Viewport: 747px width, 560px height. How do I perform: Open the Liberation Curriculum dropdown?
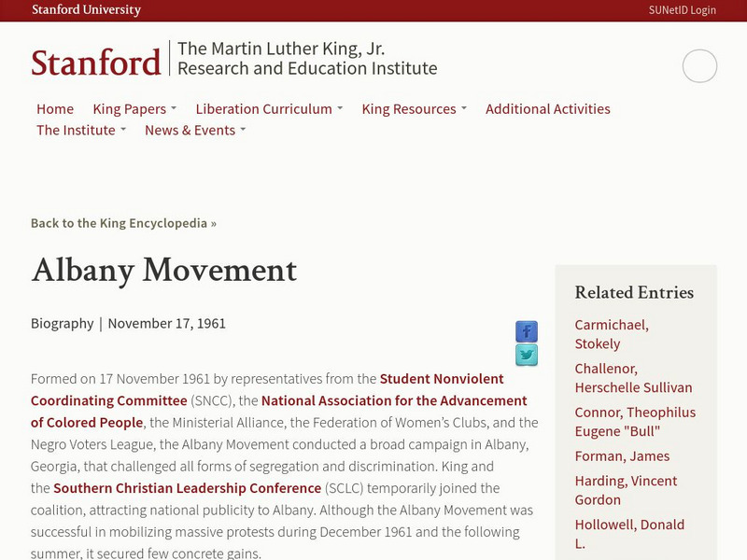pyautogui.click(x=263, y=108)
